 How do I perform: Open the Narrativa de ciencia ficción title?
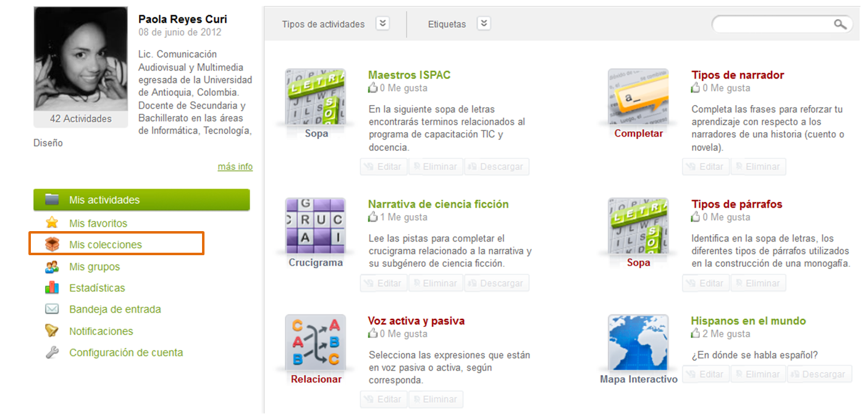tap(440, 204)
